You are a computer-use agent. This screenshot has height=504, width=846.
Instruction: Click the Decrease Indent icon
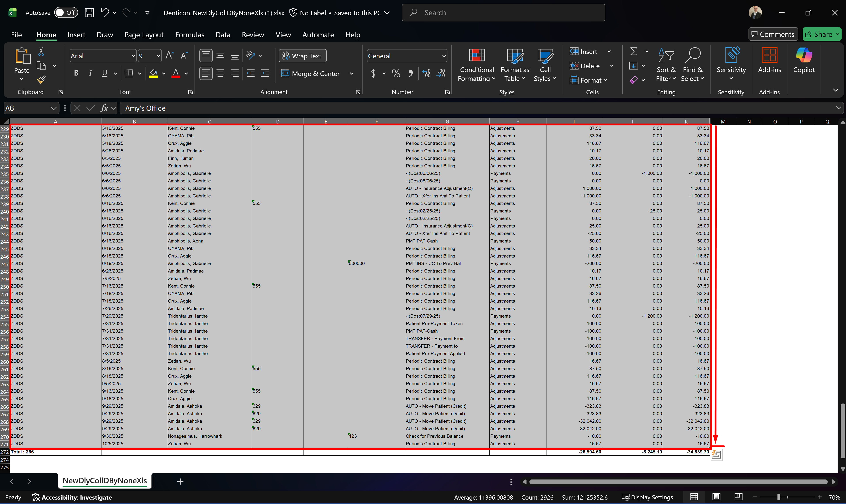[250, 73]
